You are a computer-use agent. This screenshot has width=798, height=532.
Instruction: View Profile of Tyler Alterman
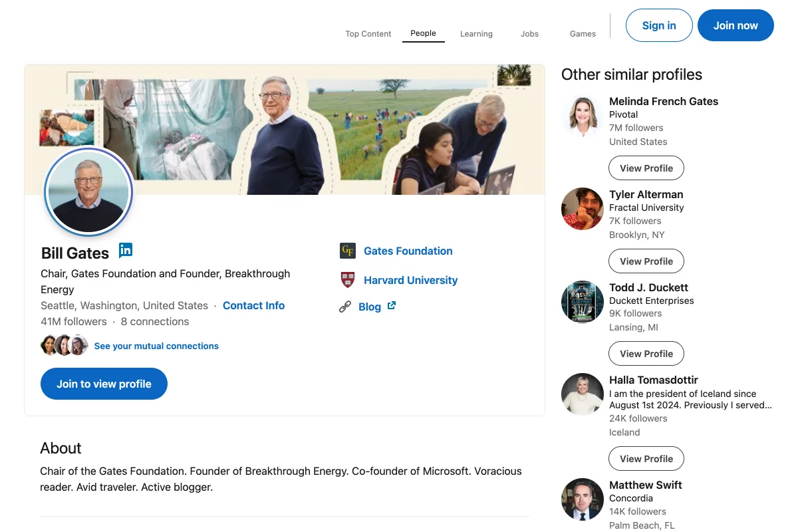[646, 261]
